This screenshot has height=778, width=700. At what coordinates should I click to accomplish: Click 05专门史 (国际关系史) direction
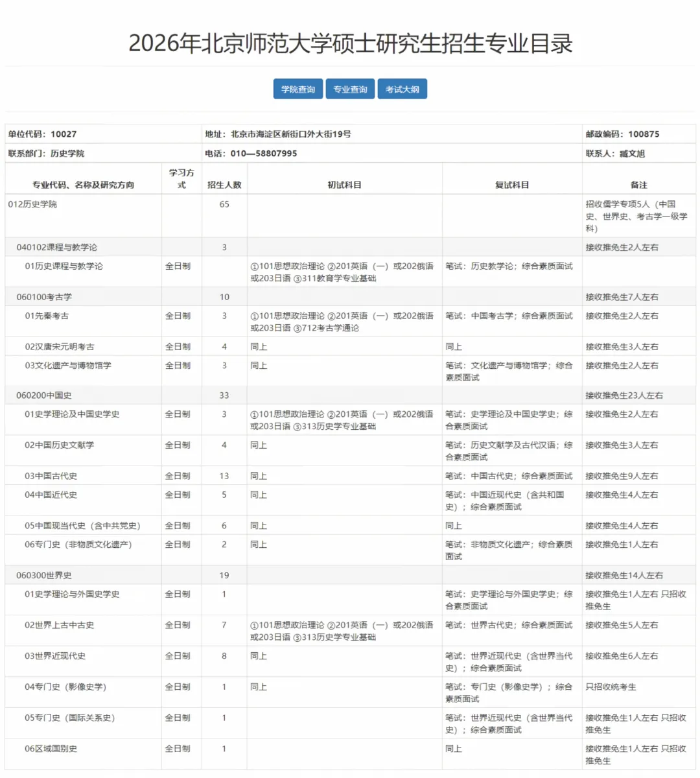tap(70, 718)
